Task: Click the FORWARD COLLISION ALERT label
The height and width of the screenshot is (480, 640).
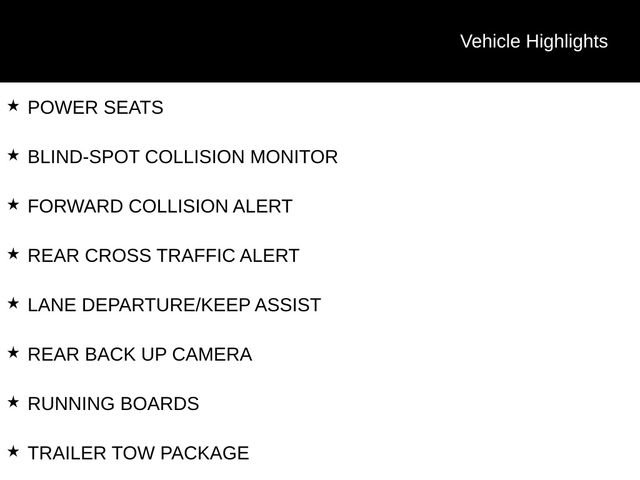Action: [159, 207]
